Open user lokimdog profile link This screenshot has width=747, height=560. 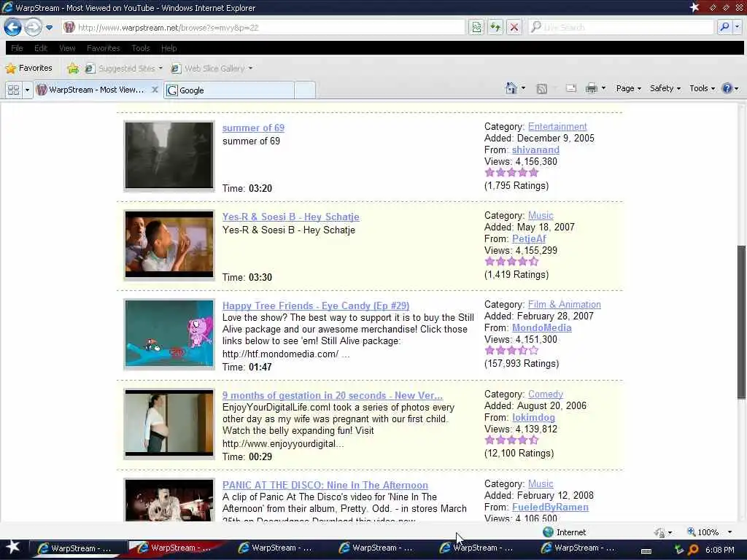[x=533, y=418]
